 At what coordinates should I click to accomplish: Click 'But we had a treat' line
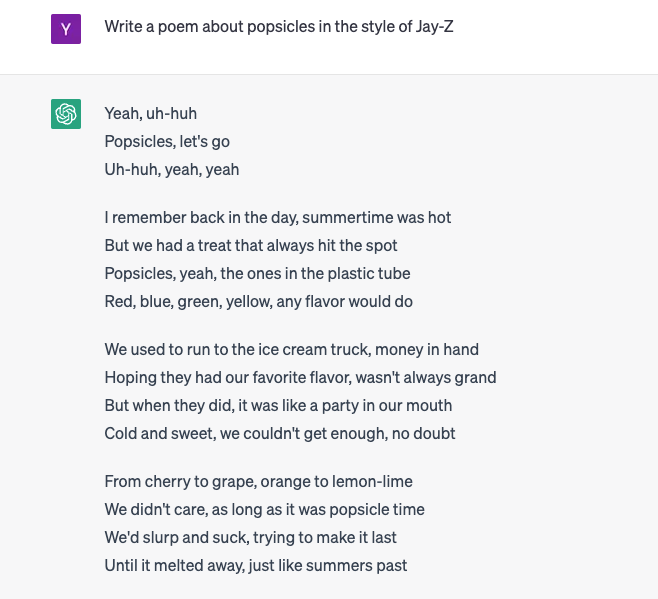[x=251, y=246]
